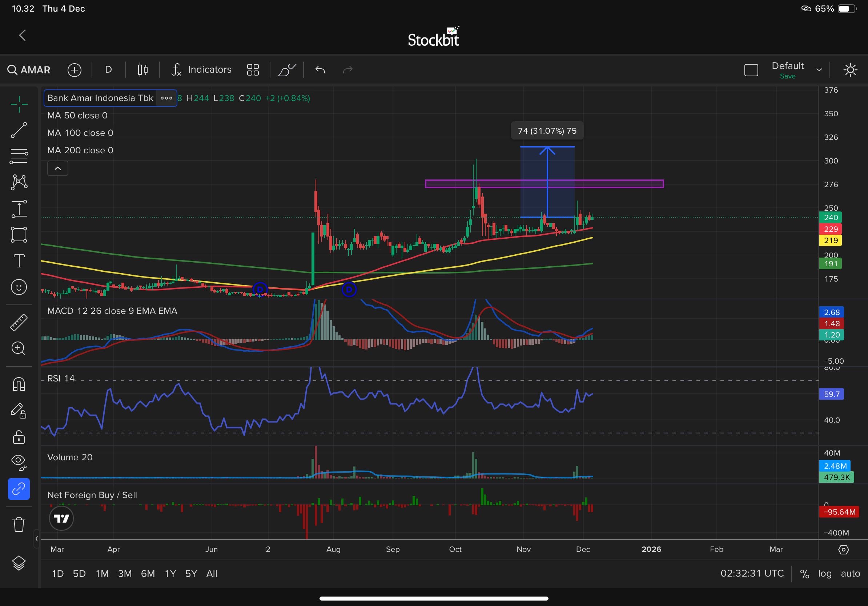Open the chart layout grid icon
The width and height of the screenshot is (868, 606).
click(253, 69)
